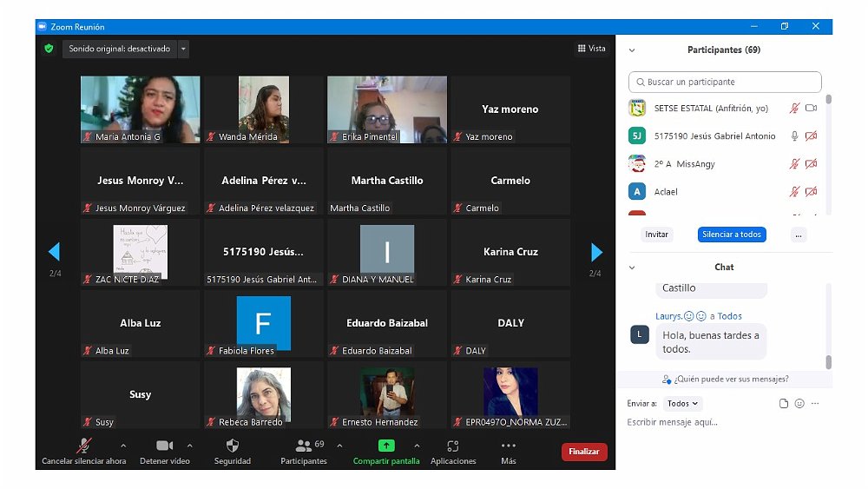Open the Enviar a Todos dropdown
The width and height of the screenshot is (868, 489).
coord(682,404)
